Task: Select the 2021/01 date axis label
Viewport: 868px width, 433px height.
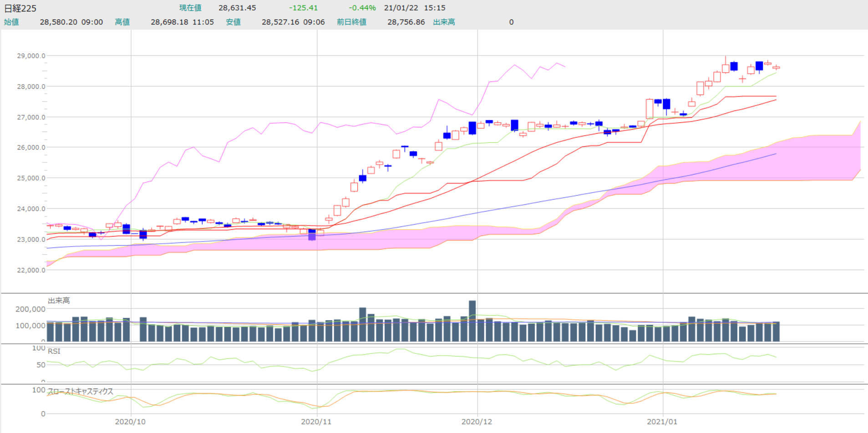Action: pos(662,422)
